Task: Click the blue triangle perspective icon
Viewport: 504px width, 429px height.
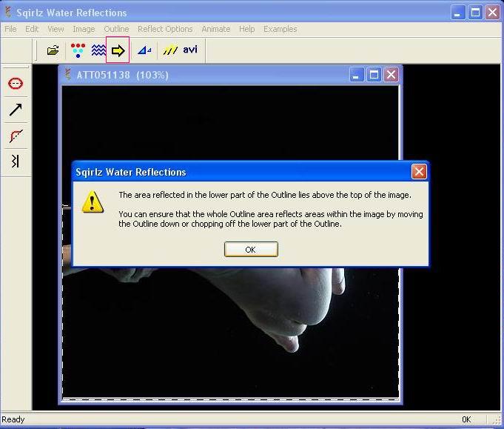Action: click(144, 50)
